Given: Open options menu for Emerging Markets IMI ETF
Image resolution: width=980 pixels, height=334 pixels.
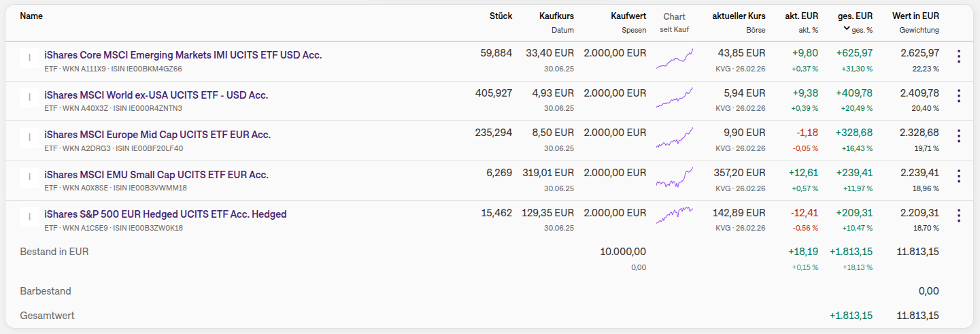Looking at the screenshot, I should coord(959,56).
